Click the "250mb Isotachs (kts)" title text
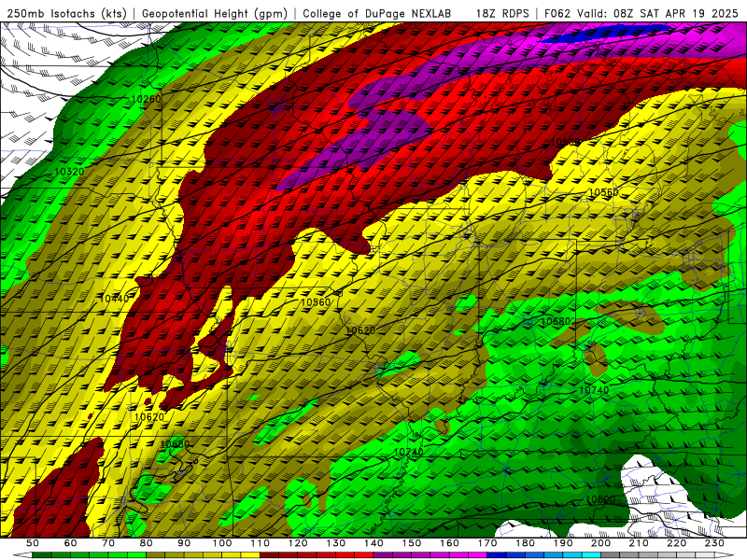The height and width of the screenshot is (560, 747). point(67,13)
